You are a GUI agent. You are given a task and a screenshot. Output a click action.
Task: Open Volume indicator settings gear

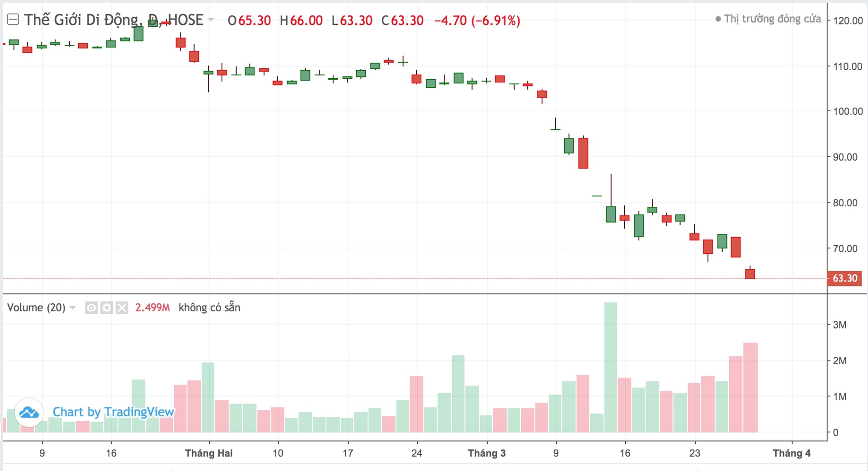tap(107, 308)
